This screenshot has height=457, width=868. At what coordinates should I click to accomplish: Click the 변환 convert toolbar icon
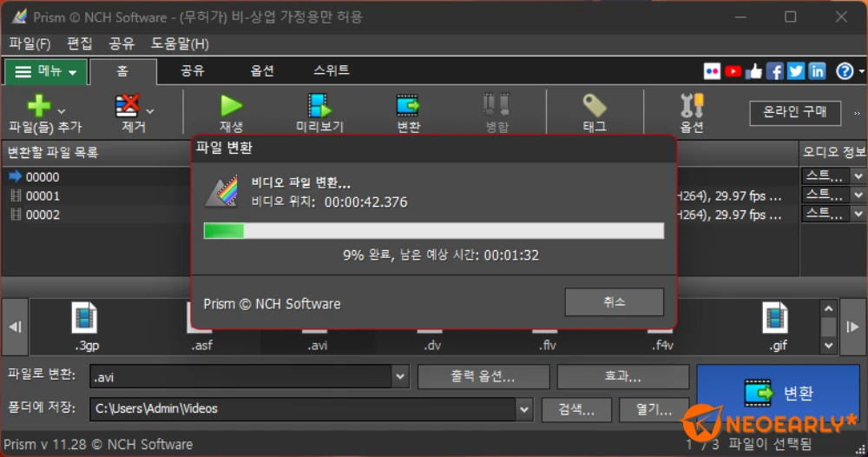point(409,105)
